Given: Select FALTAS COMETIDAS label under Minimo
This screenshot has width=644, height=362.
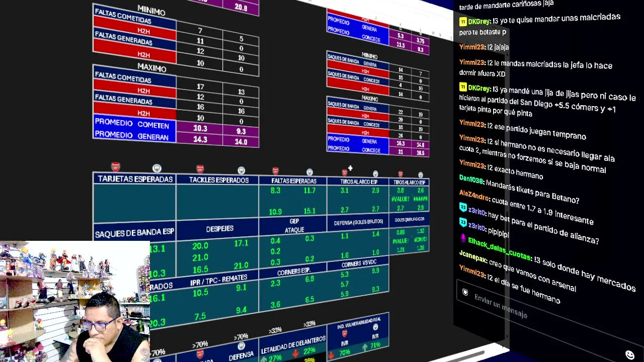Looking at the screenshot, I should tap(123, 16).
